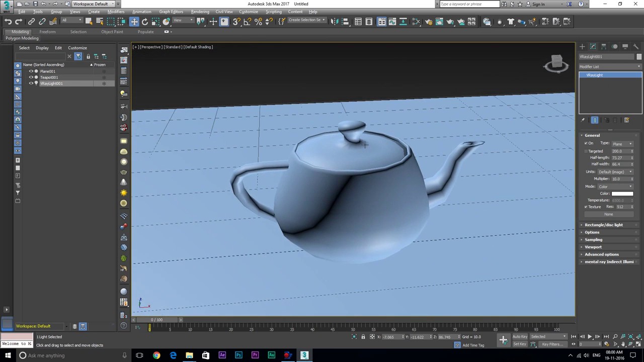This screenshot has height=362, width=644.
Task: Open the Modifiers menu
Action: 116,12
